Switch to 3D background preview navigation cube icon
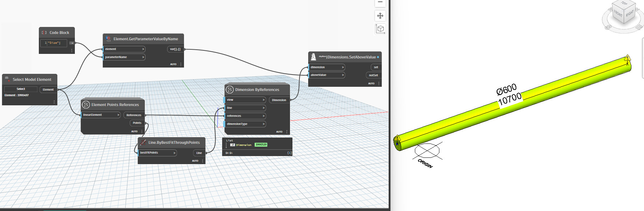Screen dimensions: 644x211 tap(380, 29)
